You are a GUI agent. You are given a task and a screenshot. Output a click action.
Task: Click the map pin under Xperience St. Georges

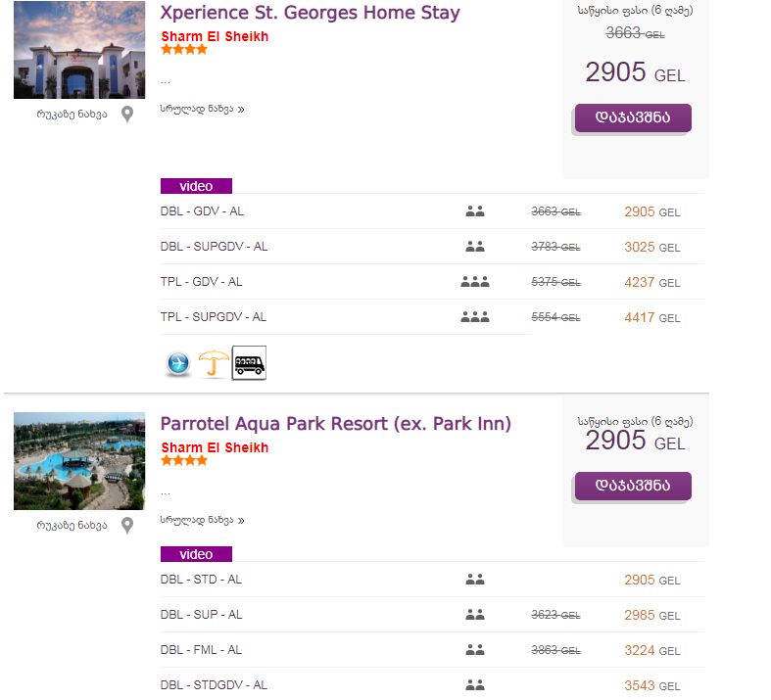(x=127, y=115)
